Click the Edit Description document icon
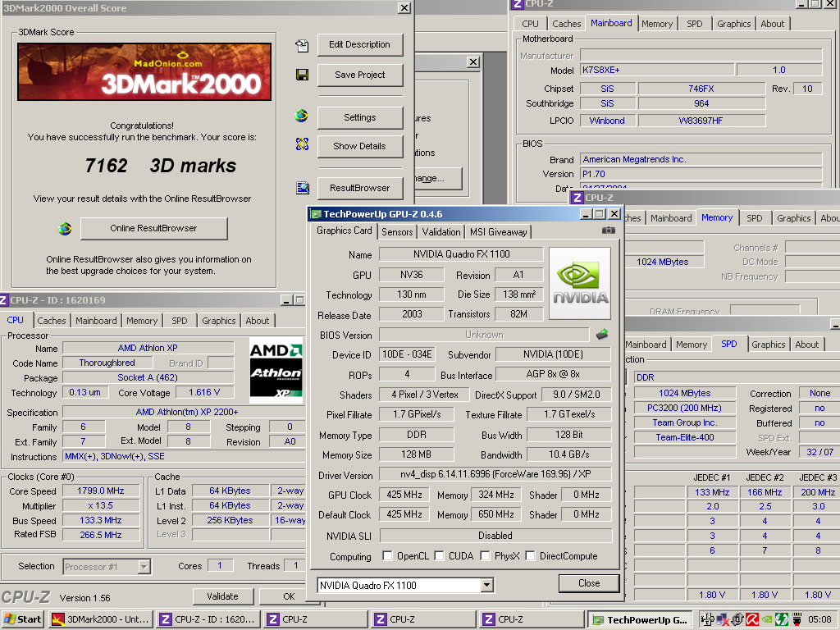840x630 pixels. click(x=302, y=46)
